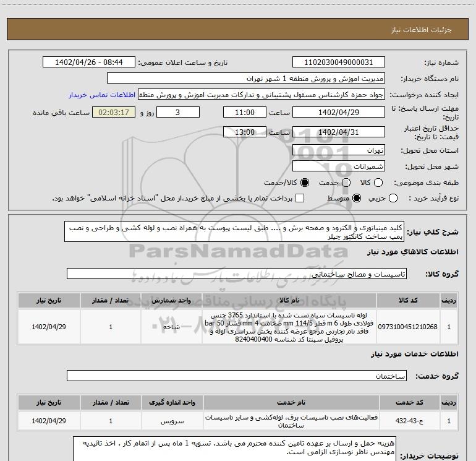
Task: Select the خدمت radio button
Action: pyautogui.click(x=346, y=183)
